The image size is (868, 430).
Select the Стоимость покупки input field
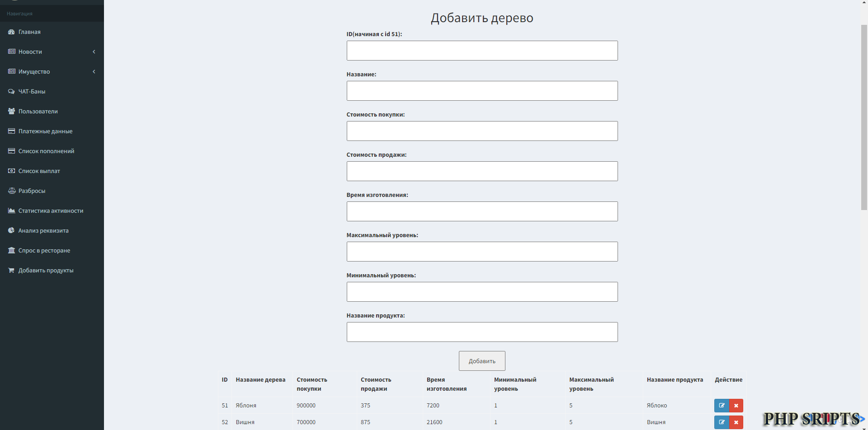[482, 131]
